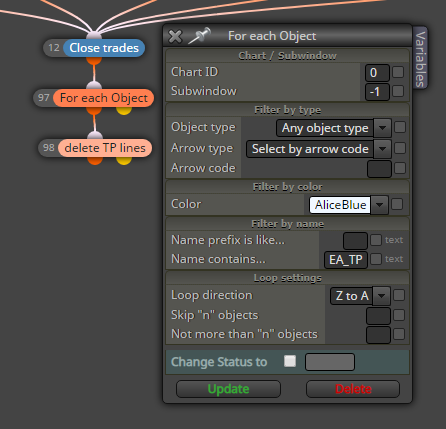
Task: Click the For each Object panel title
Action: point(272,36)
